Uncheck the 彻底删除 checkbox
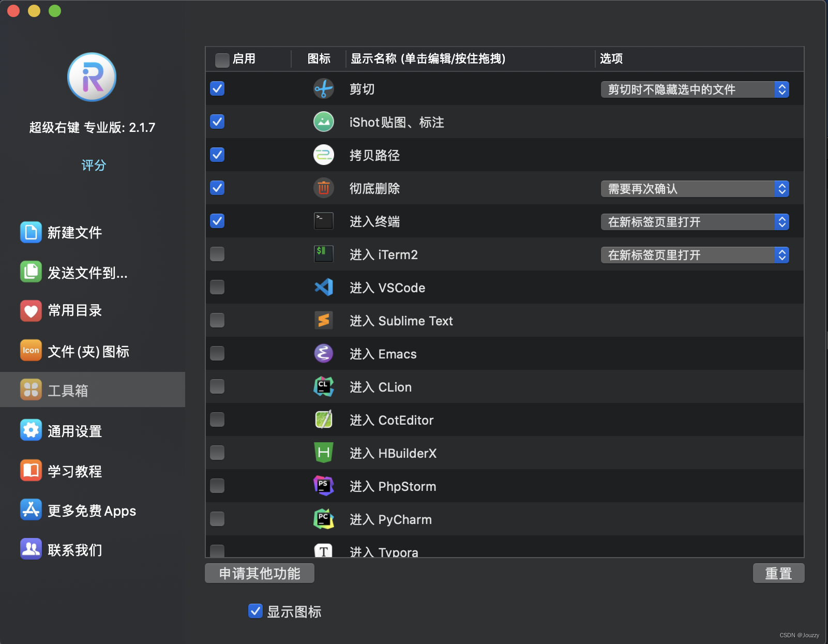The image size is (828, 644). tap(217, 188)
